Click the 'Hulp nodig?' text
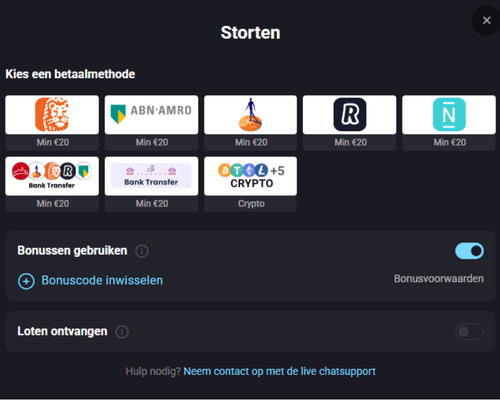 153,371
